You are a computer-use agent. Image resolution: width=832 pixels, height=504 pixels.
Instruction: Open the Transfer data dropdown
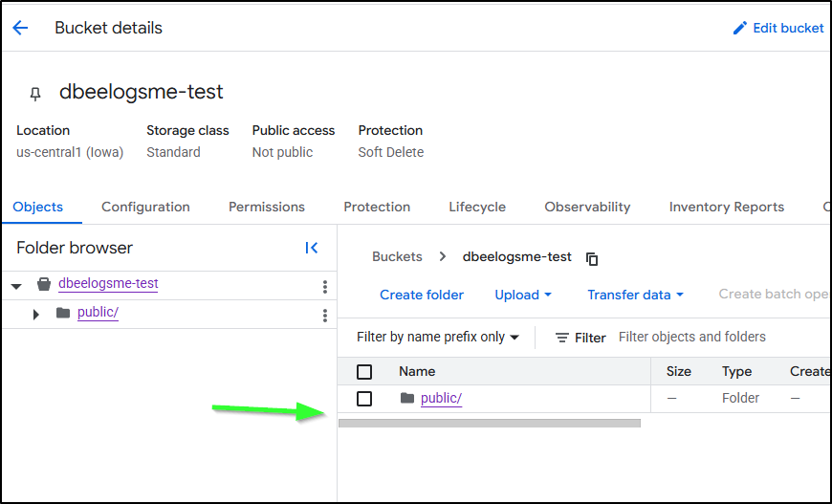click(635, 295)
